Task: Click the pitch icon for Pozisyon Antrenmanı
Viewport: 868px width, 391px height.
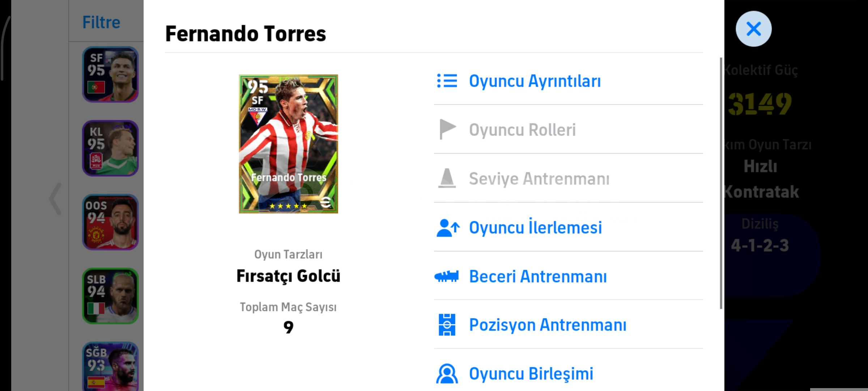Action: click(447, 325)
